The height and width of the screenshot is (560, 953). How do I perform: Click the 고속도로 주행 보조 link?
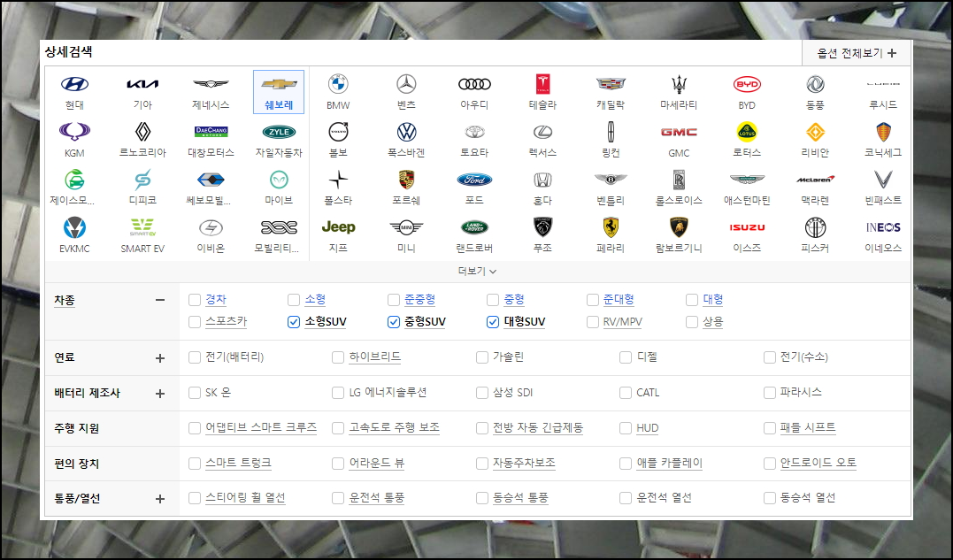click(395, 427)
